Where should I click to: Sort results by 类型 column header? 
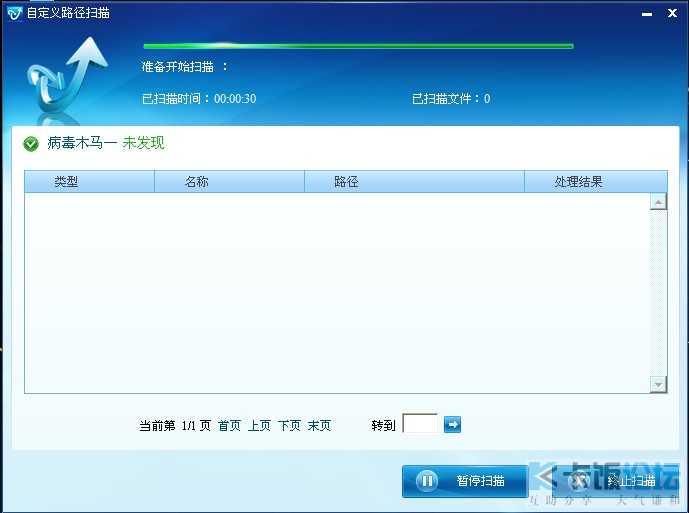[66, 182]
